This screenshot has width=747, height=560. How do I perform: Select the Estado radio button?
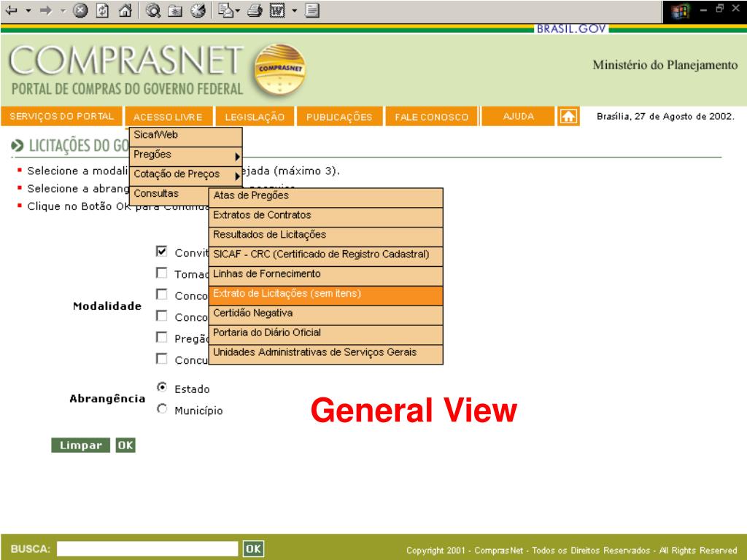coord(162,387)
